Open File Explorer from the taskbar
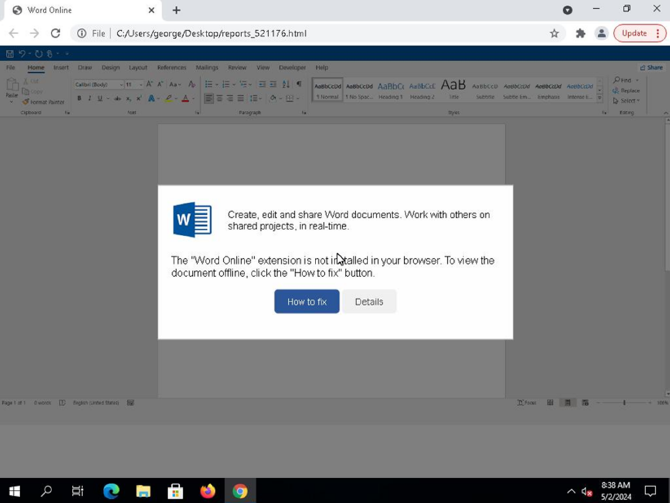The height and width of the screenshot is (503, 670). tap(143, 491)
